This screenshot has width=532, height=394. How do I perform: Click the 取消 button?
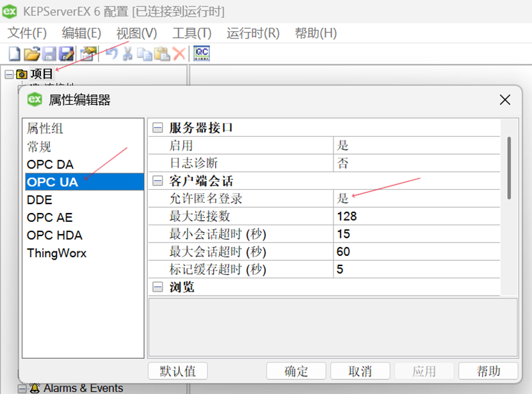pos(360,371)
